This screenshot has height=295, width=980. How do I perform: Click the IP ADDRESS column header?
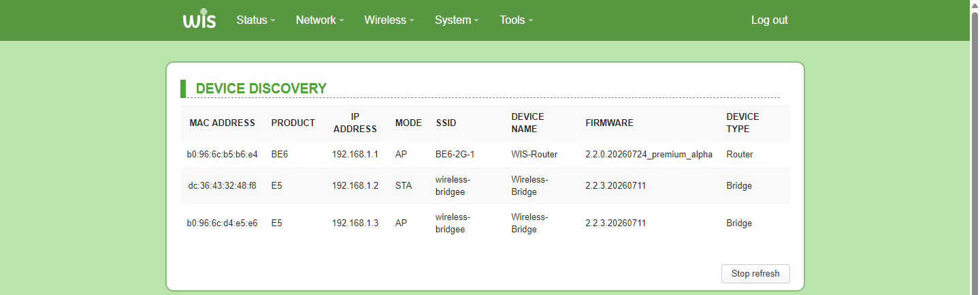coord(355,123)
